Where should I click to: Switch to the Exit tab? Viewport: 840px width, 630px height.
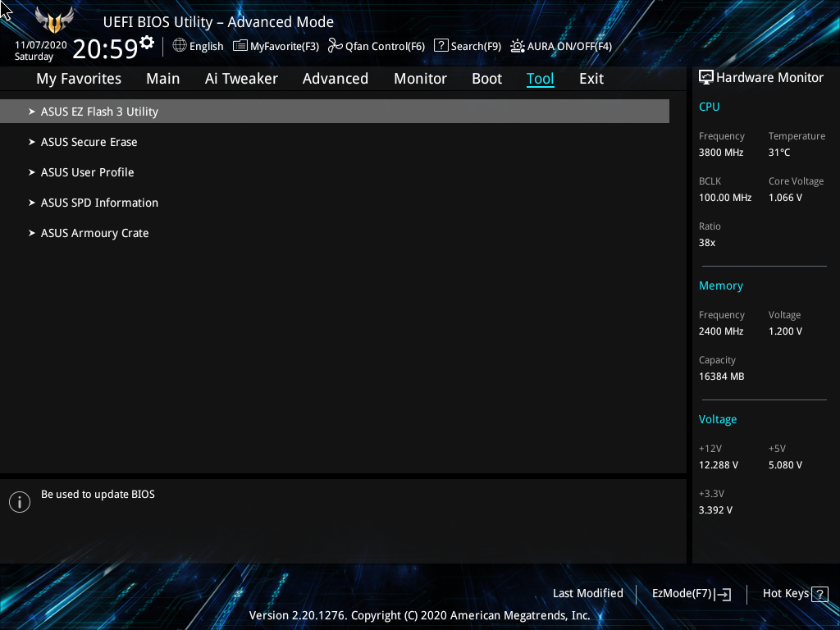591,79
